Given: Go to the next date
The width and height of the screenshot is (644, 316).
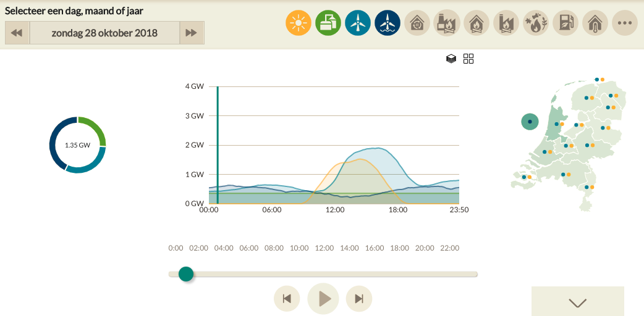Looking at the screenshot, I should pyautogui.click(x=192, y=33).
